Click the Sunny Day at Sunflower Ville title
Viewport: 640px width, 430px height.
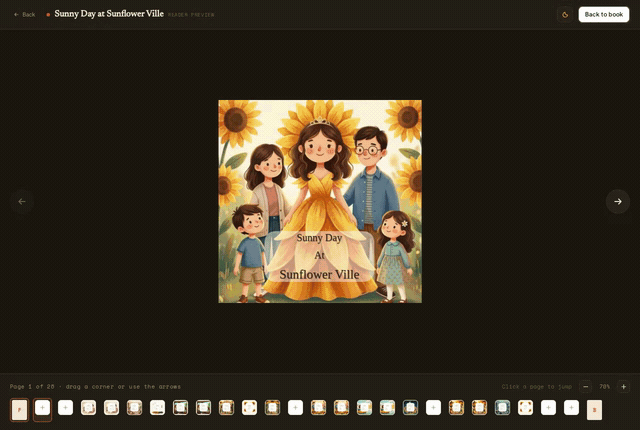point(109,14)
